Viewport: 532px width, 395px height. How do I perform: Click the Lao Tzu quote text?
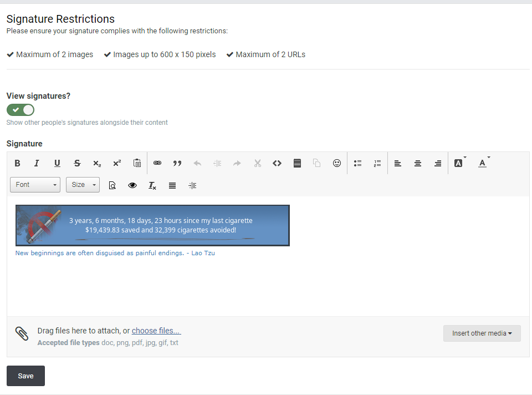tap(115, 253)
